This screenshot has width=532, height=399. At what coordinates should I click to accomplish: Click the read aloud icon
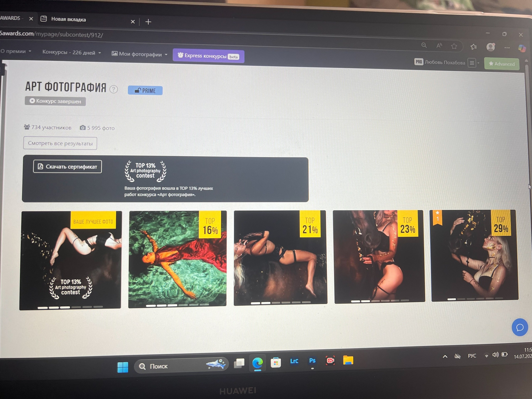point(439,46)
